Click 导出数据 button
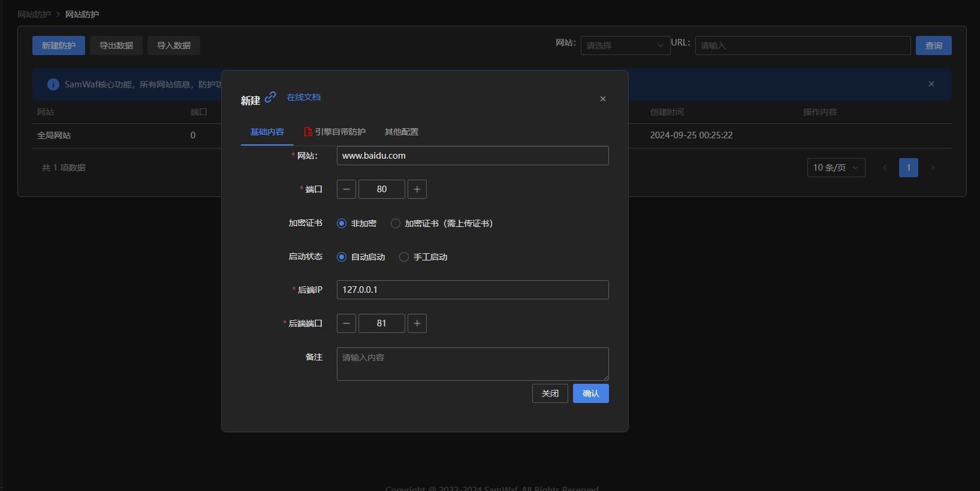The width and height of the screenshot is (980, 491). point(116,46)
